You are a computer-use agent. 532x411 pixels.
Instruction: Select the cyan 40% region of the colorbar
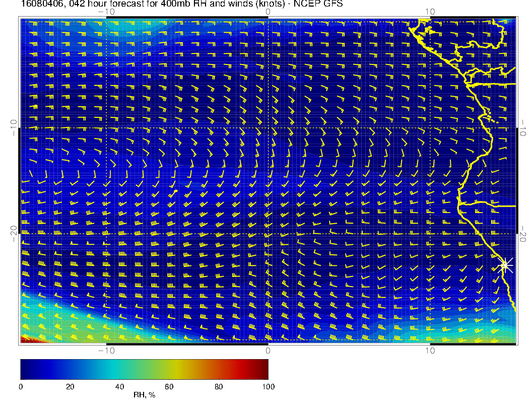(x=119, y=369)
